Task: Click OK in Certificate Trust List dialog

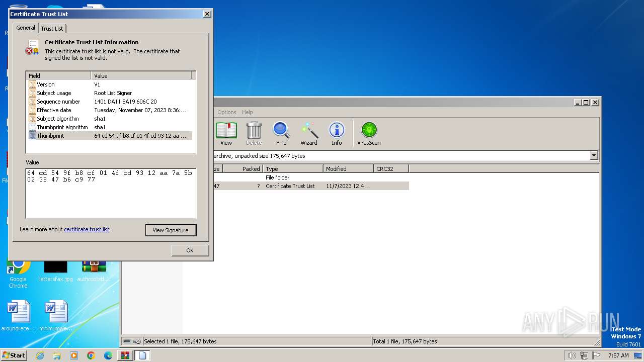Action: (x=190, y=250)
